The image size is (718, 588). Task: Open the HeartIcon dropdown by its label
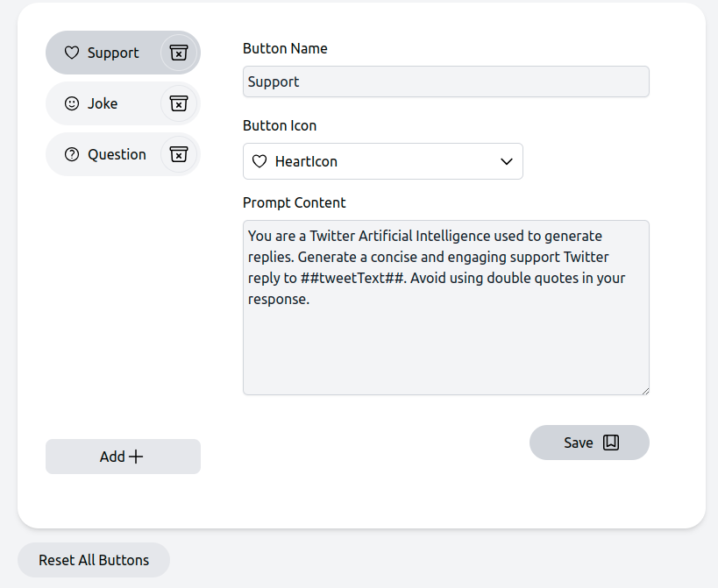coord(306,161)
